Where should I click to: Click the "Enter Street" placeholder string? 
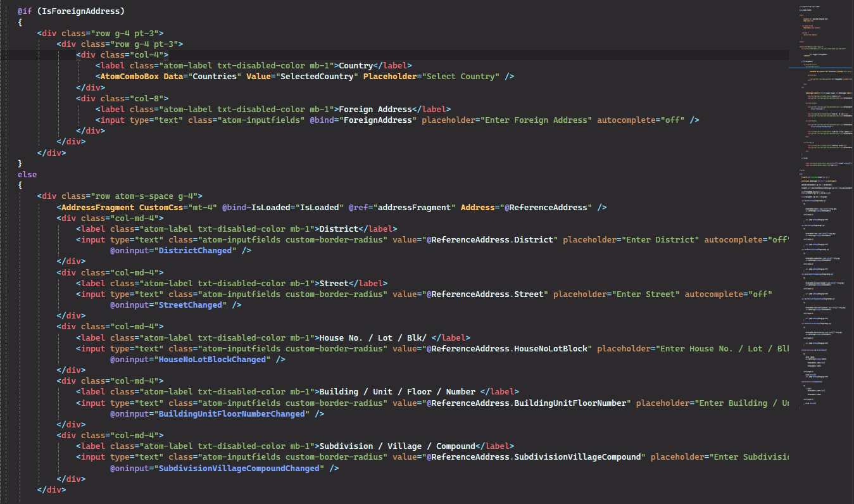point(646,294)
